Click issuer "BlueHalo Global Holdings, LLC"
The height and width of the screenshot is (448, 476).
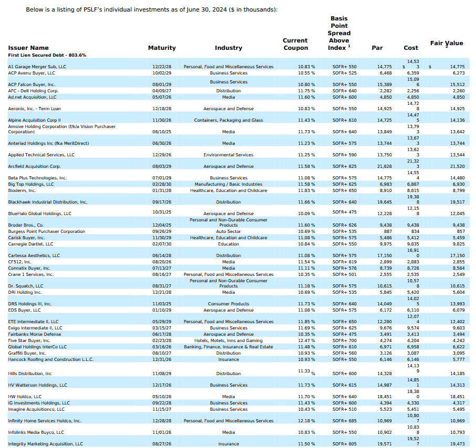pos(40,214)
